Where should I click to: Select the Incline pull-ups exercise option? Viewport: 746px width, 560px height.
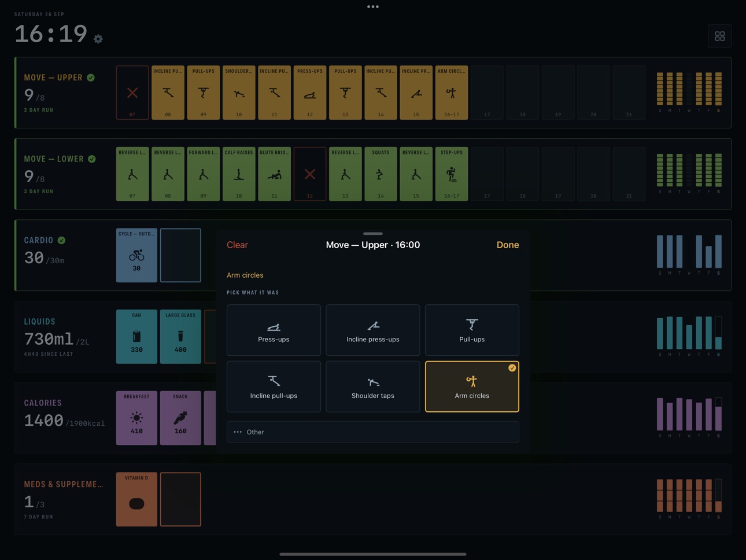coord(274,386)
